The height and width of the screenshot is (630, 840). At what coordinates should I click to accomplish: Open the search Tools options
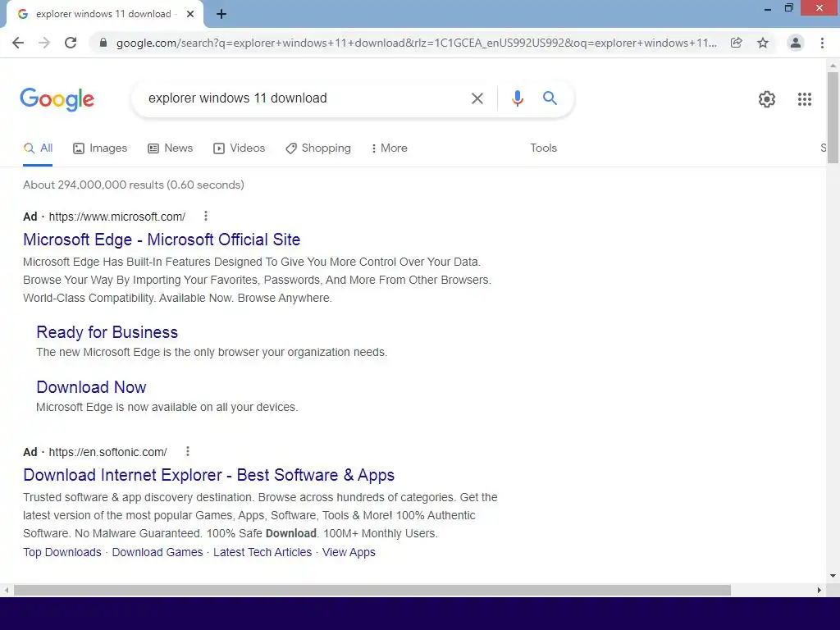[x=543, y=148]
